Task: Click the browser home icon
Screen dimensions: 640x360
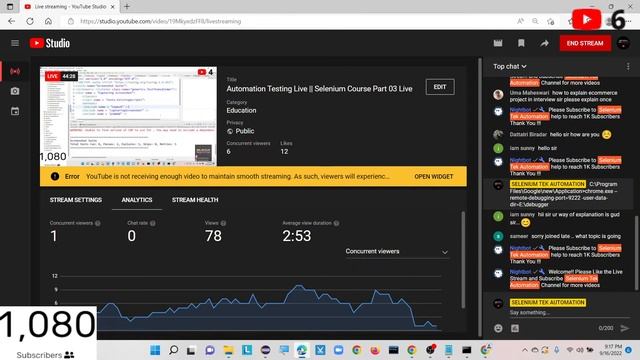Action: pos(48,21)
